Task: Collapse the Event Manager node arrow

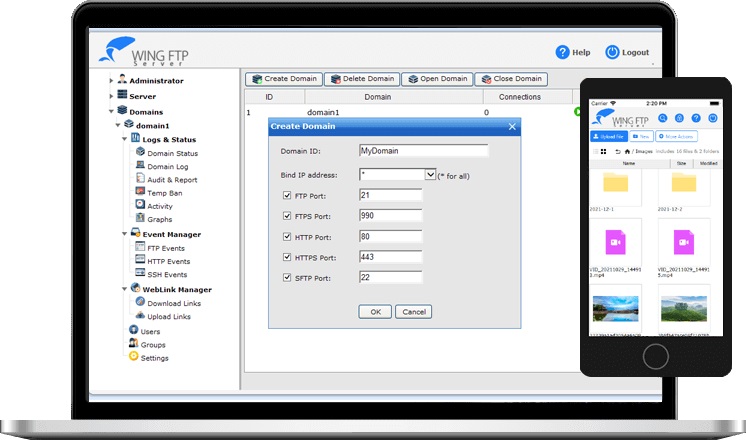Action: click(124, 234)
